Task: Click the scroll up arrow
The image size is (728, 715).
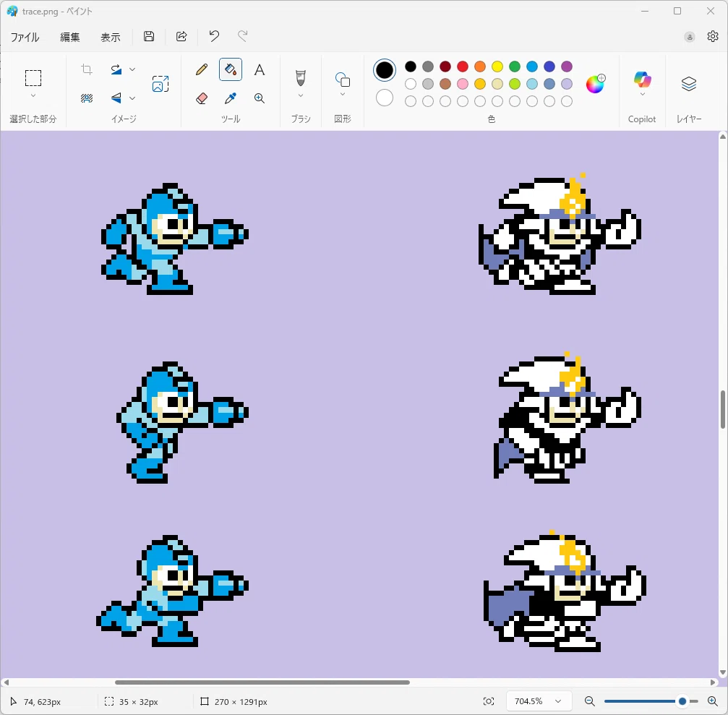Action: (722, 137)
